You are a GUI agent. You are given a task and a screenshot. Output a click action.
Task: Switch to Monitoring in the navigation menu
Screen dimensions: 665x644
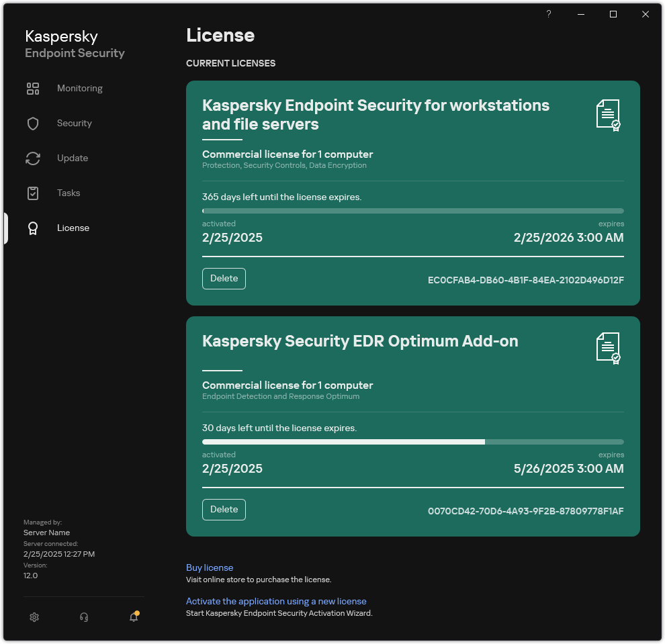79,88
